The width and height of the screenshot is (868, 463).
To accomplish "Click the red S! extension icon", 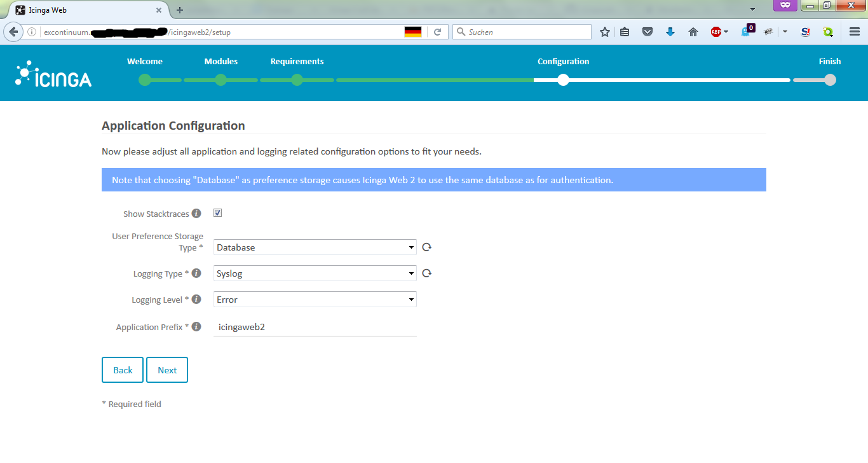I will [x=806, y=32].
